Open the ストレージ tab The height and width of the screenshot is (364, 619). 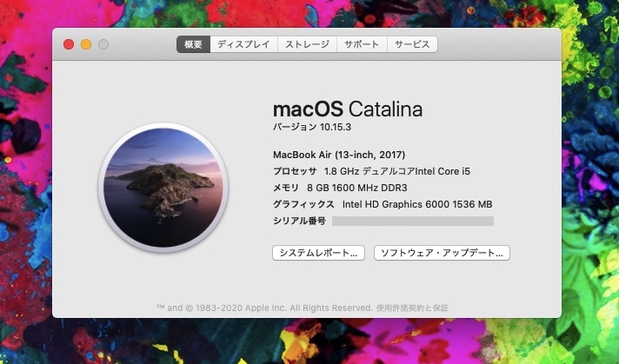(307, 44)
